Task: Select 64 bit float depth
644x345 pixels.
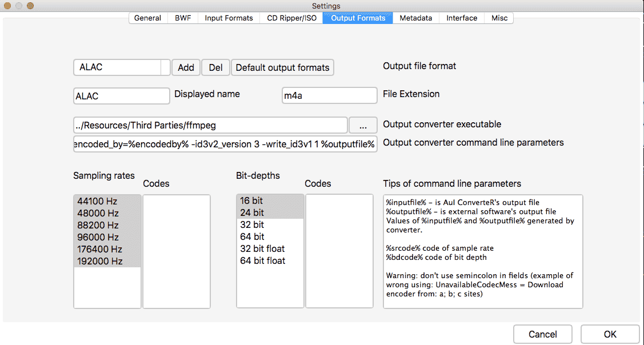Action: click(270, 260)
